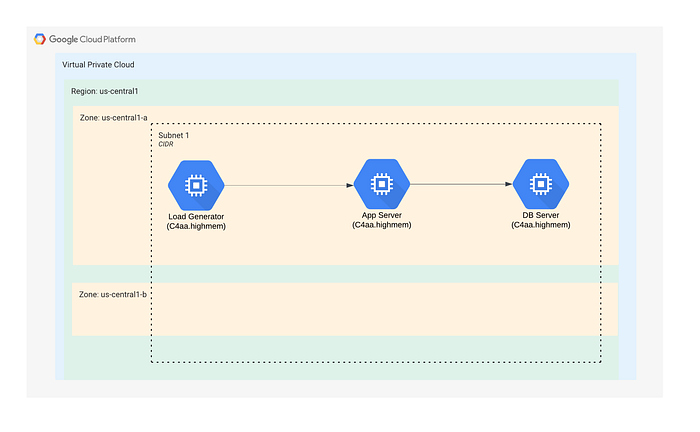Click the (C4aa.highmem) text under Load Generator
The height and width of the screenshot is (432, 700).
click(x=196, y=226)
